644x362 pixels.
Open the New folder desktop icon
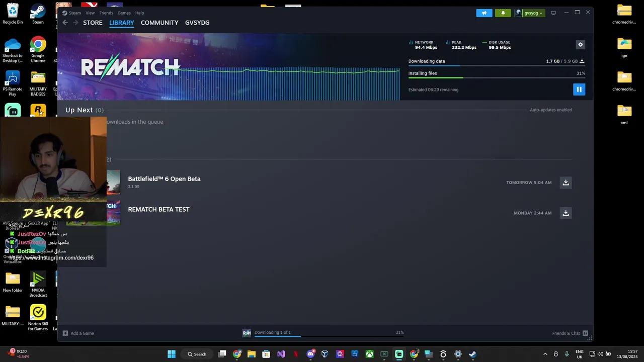pyautogui.click(x=13, y=282)
